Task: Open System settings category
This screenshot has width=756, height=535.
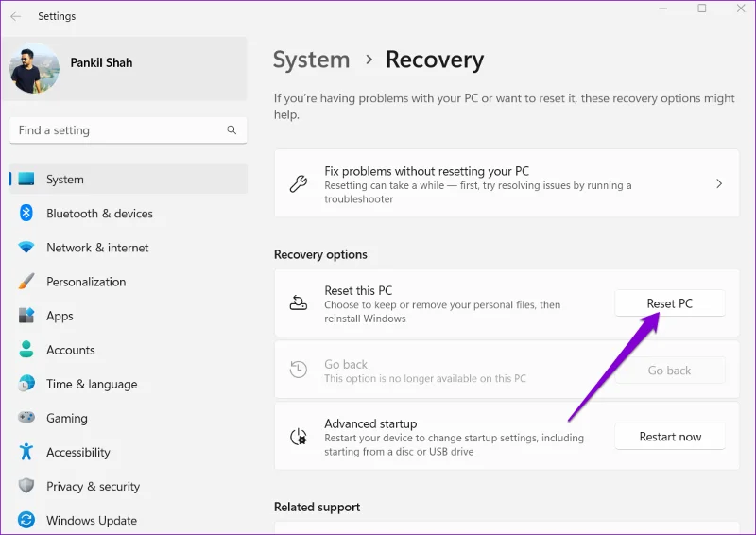Action: 128,179
